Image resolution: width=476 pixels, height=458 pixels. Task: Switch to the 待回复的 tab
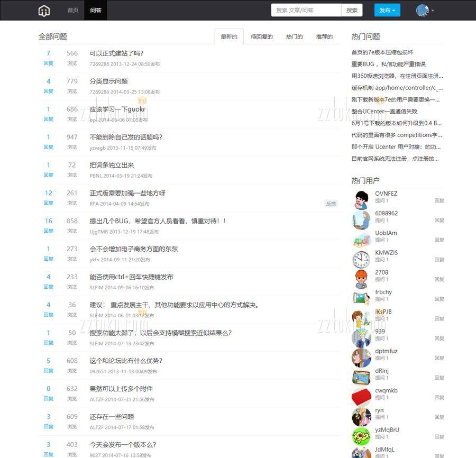point(262,36)
